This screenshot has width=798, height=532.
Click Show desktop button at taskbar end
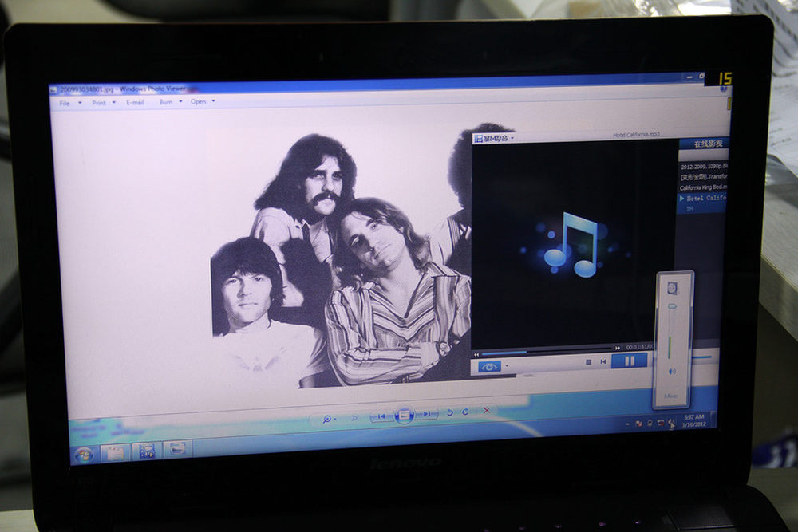point(714,419)
